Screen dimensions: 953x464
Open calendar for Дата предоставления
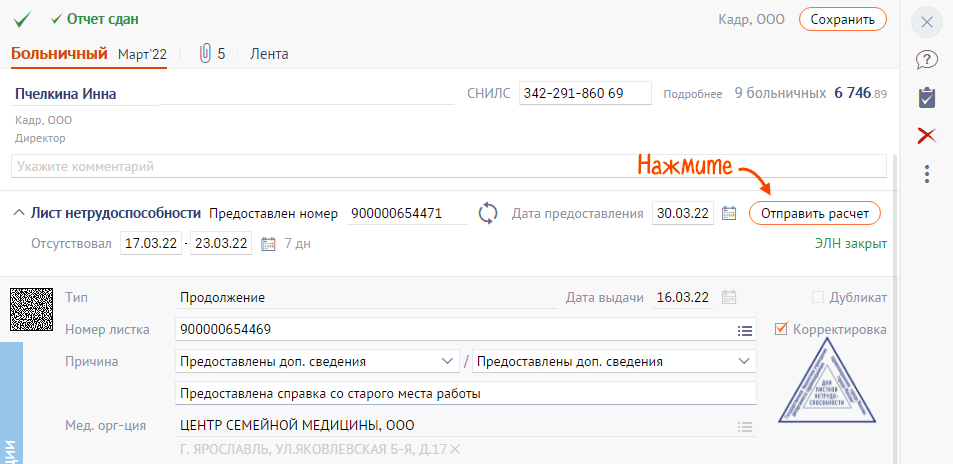click(729, 213)
